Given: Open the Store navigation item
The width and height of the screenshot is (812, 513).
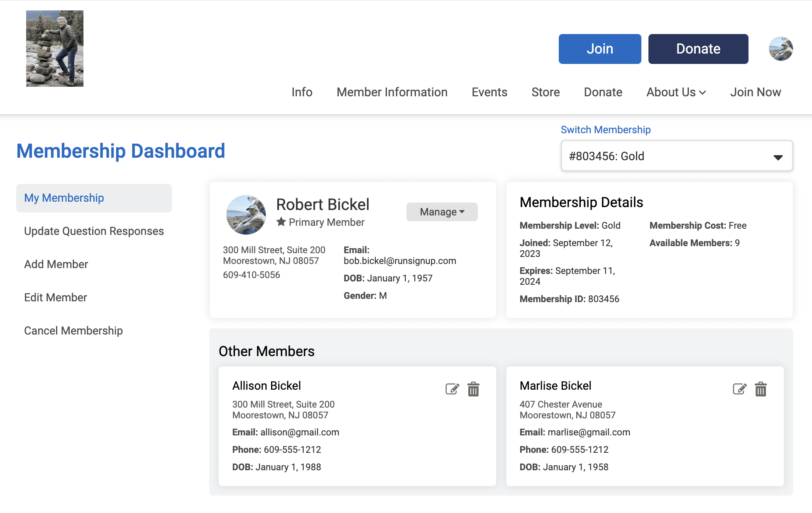Looking at the screenshot, I should (545, 92).
